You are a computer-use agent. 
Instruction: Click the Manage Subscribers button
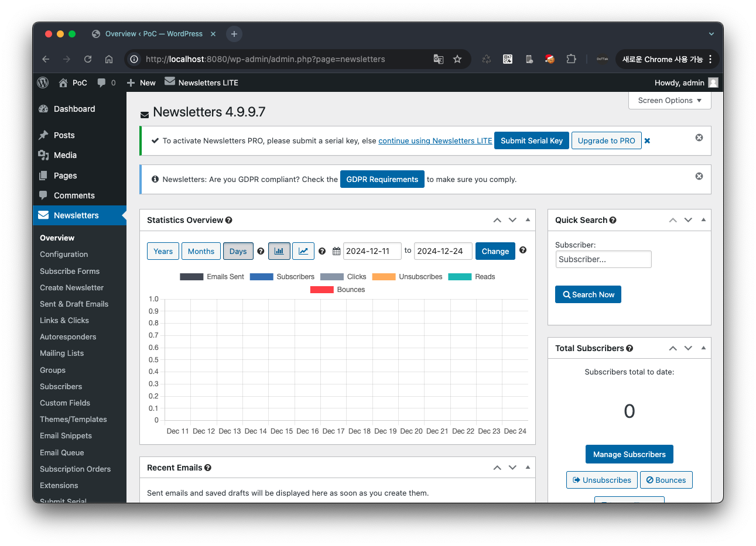[630, 454]
